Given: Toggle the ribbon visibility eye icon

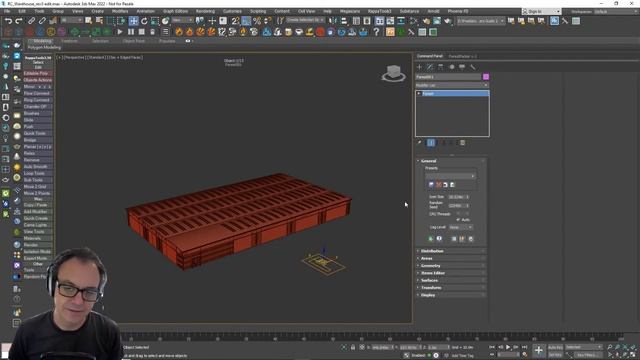Looking at the screenshot, I should click(x=188, y=41).
